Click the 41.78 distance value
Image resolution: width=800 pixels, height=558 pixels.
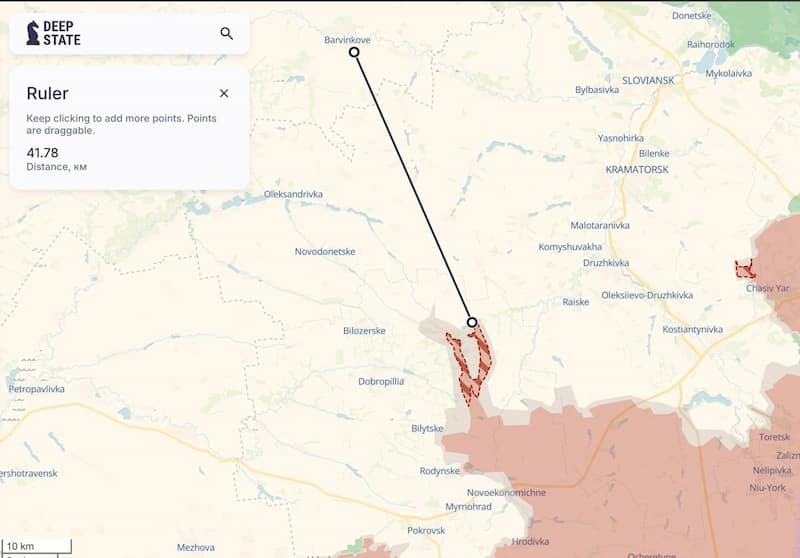[x=42, y=153]
